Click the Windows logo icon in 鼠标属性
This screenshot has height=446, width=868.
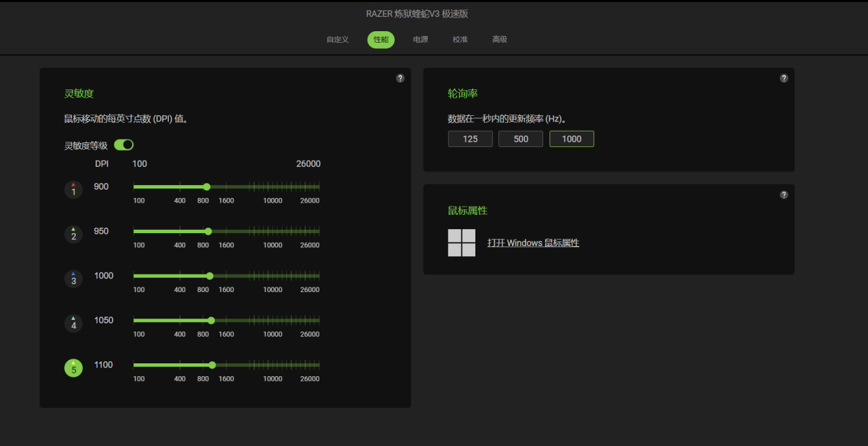(462, 243)
